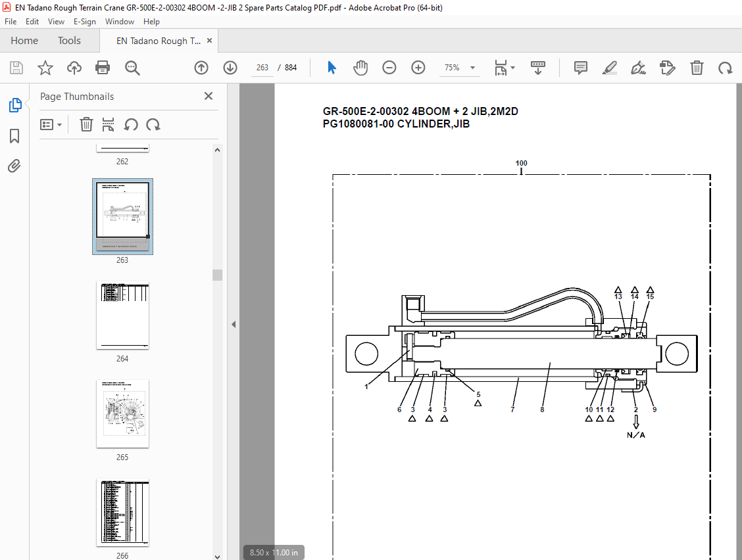The image size is (742, 560).
Task: Close the Page Thumbnails panel
Action: pyautogui.click(x=209, y=96)
